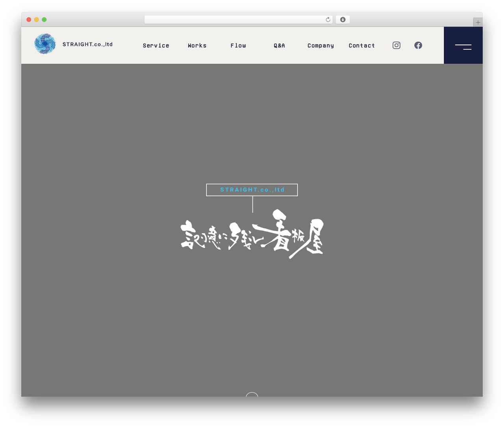Click the STRAIGHT.co.,ltd header text
The width and height of the screenshot is (504, 427).
(x=87, y=44)
